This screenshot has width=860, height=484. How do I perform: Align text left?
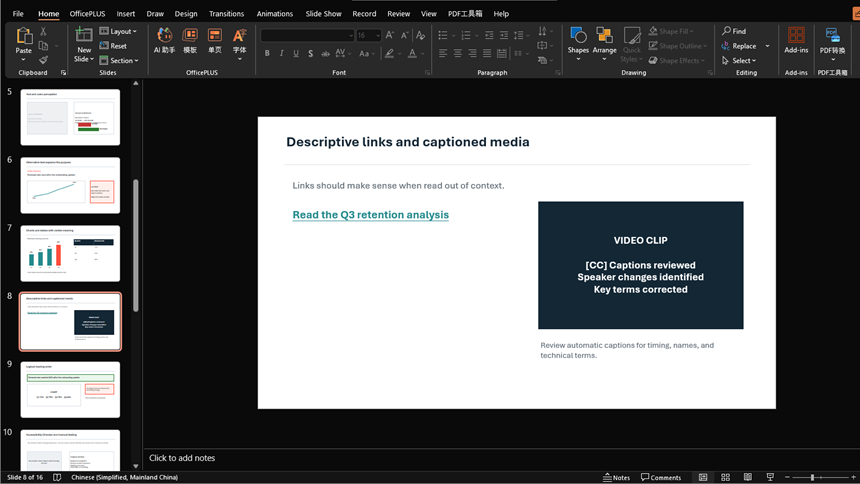443,53
